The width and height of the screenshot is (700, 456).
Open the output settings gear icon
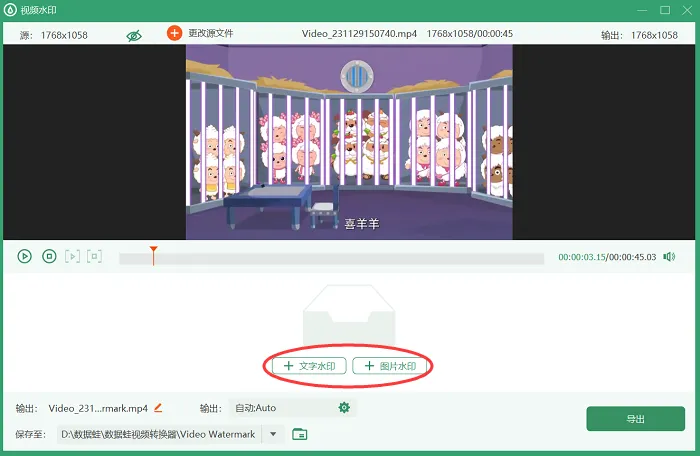pyautogui.click(x=344, y=407)
